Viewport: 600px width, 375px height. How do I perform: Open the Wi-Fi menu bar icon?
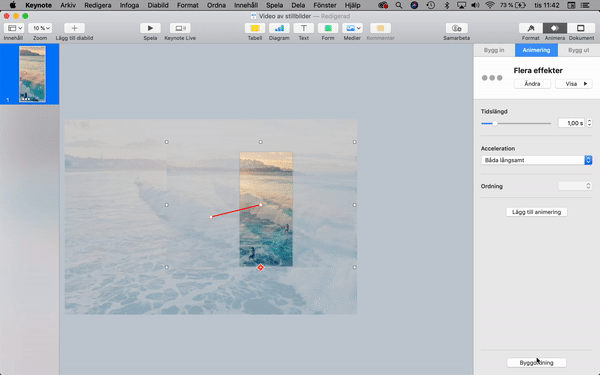[490, 5]
